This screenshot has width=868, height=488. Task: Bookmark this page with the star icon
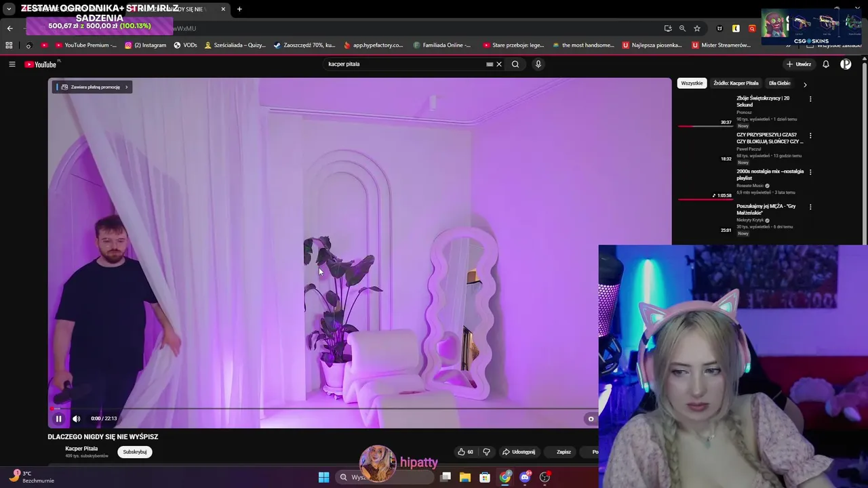pyautogui.click(x=697, y=28)
